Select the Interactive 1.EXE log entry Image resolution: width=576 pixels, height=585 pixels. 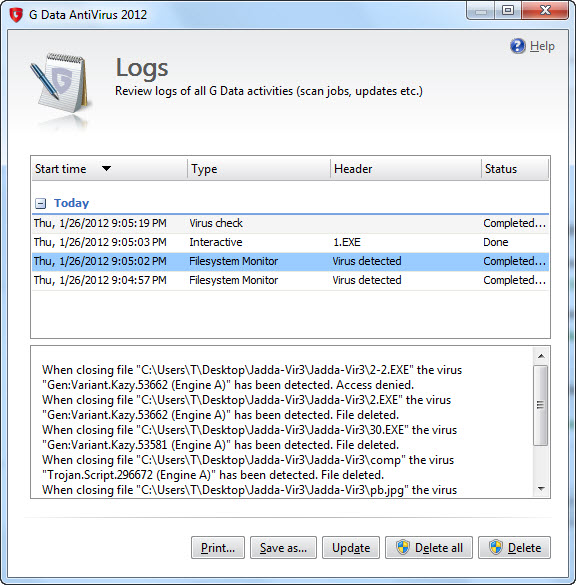point(290,243)
